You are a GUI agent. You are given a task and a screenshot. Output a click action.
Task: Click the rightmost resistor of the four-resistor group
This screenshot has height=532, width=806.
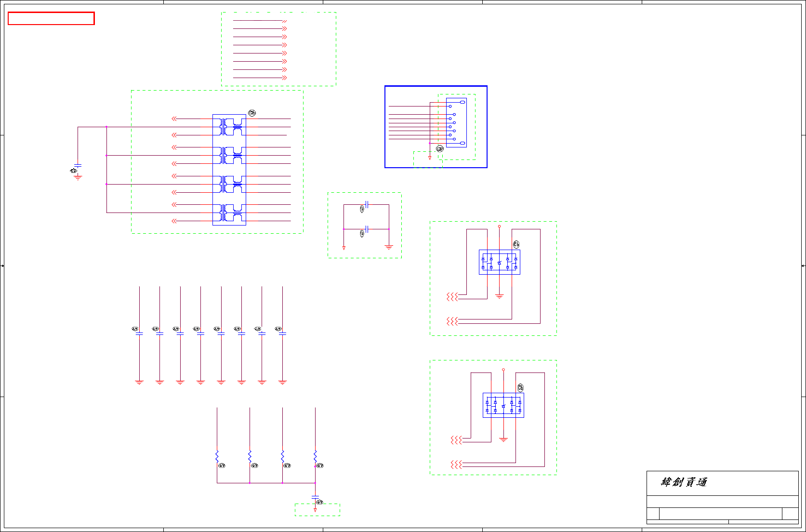(x=315, y=456)
